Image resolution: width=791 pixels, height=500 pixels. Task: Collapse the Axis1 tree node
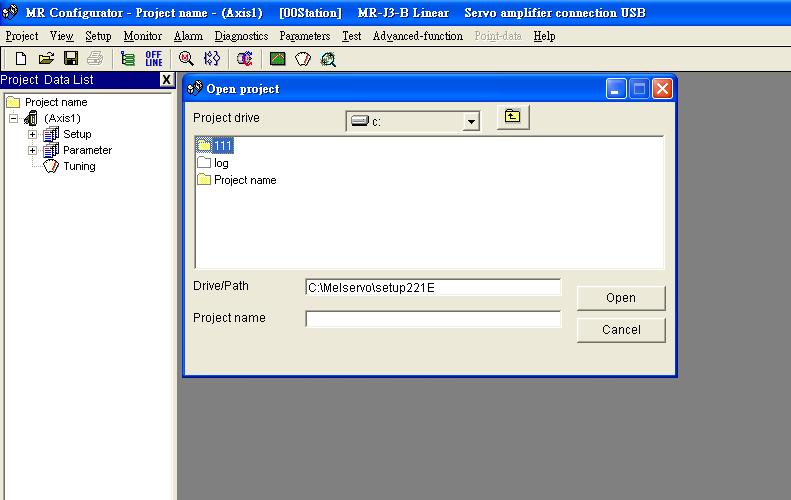pos(13,118)
